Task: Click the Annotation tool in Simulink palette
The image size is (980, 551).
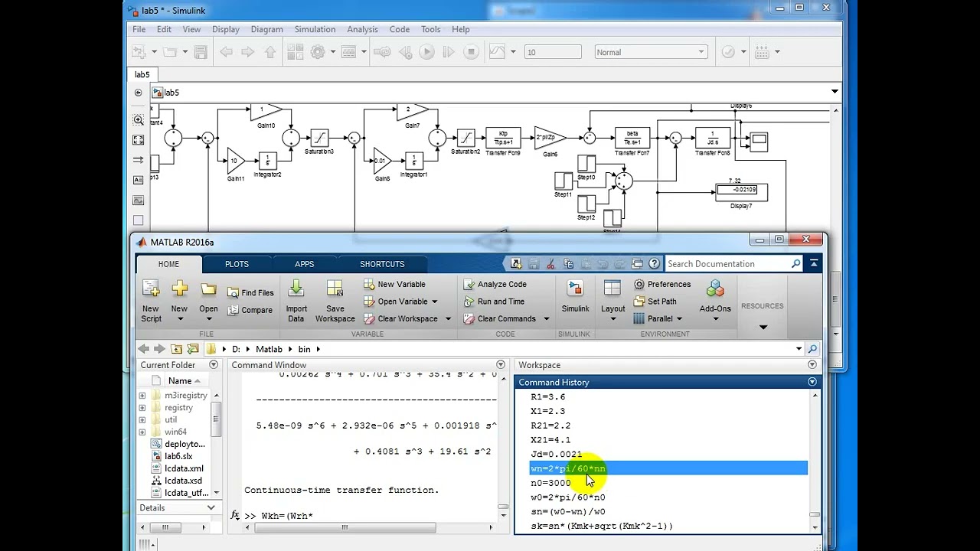Action: (x=138, y=180)
